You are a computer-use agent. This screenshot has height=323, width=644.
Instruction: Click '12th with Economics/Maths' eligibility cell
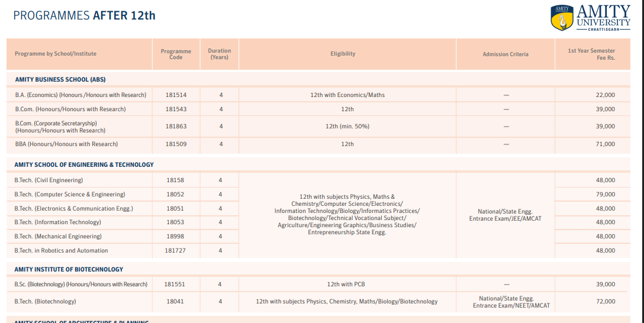coord(347,95)
